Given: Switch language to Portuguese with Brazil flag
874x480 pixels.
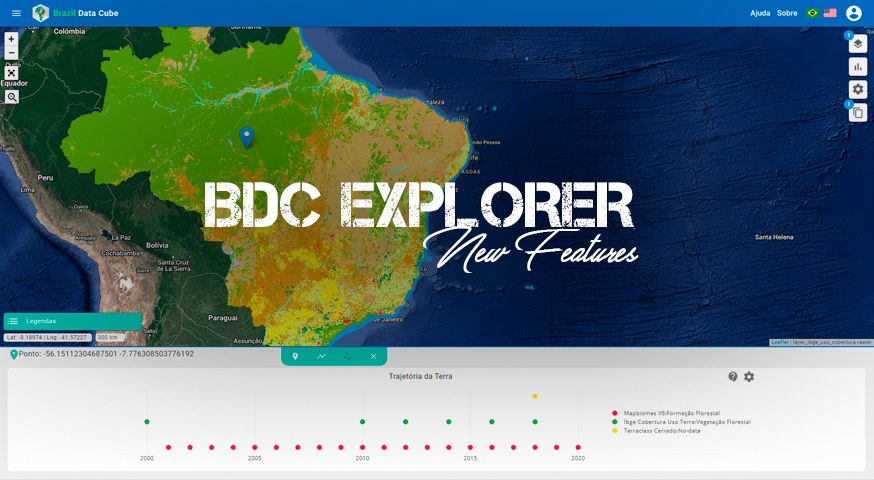Looking at the screenshot, I should pos(812,13).
